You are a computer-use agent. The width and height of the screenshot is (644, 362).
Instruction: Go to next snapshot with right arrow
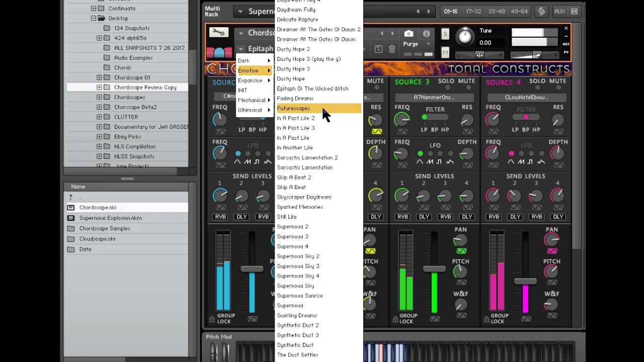[393, 34]
